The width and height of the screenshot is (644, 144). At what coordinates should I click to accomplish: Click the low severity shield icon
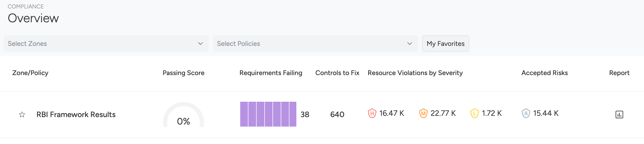(x=475, y=113)
